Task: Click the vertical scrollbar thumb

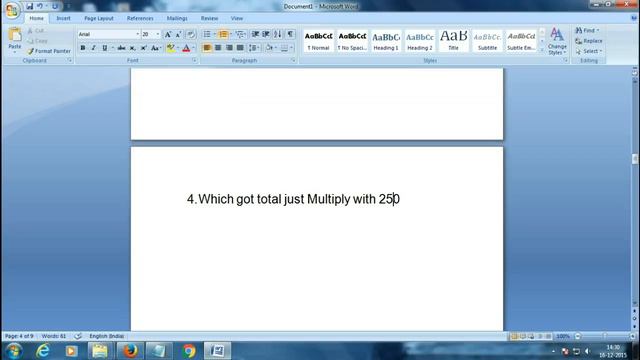Action: (635, 158)
